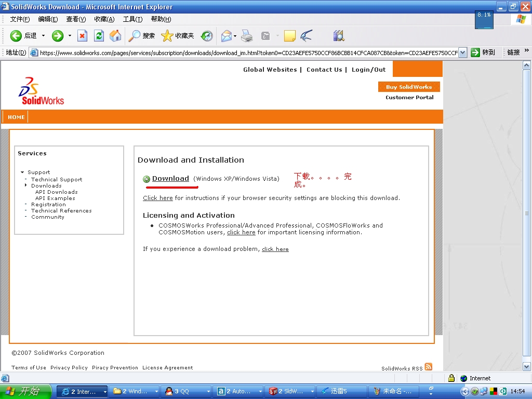Viewport: 532px width, 399px height.
Task: Select API Downloads in Services tree
Action: pos(56,192)
